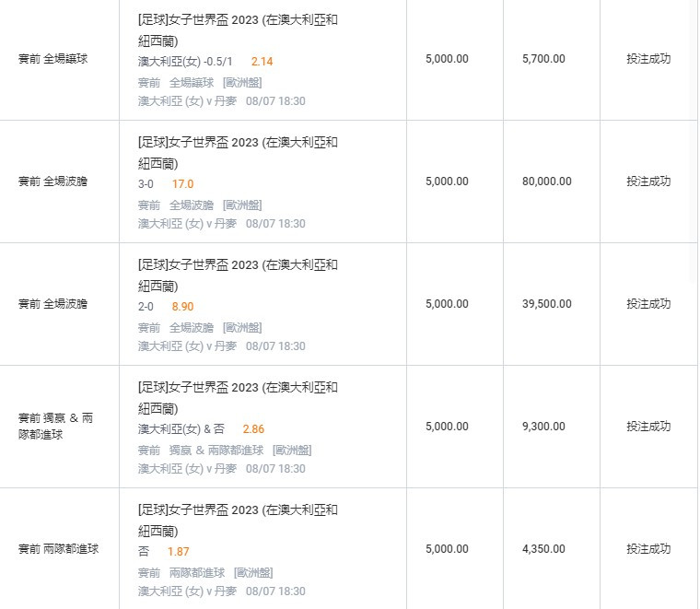Click the 17.0 odds for 3-0
Image resolution: width=700 pixels, height=609 pixels.
click(182, 184)
